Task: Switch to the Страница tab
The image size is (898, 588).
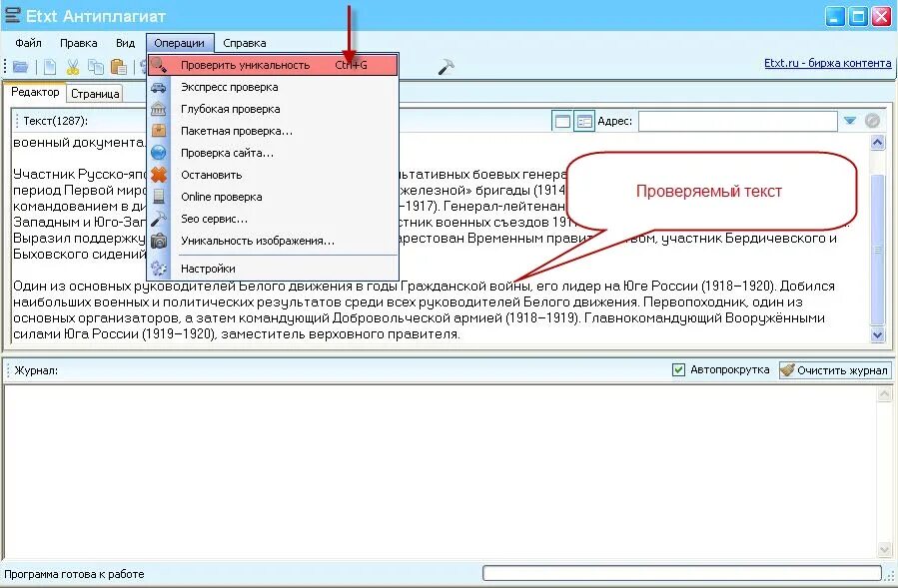Action: [x=95, y=94]
